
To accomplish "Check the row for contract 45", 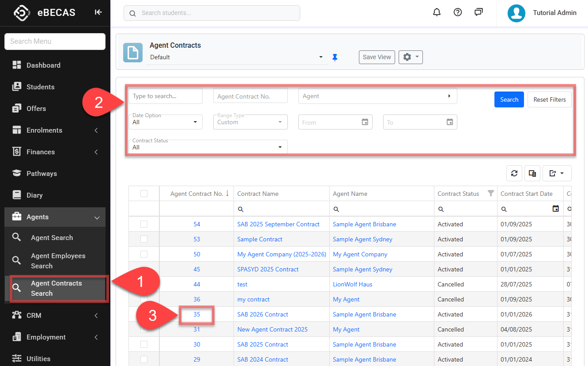I will (144, 269).
